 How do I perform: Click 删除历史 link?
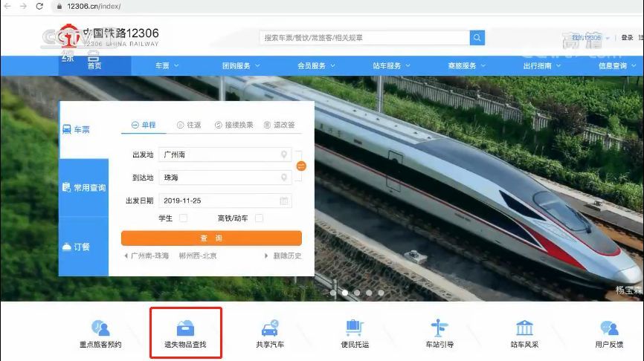287,256
